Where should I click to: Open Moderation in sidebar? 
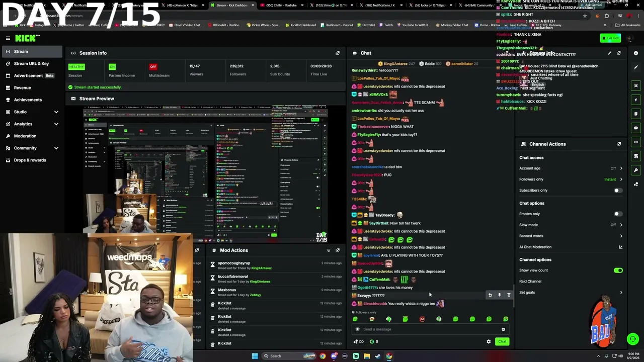point(32,136)
